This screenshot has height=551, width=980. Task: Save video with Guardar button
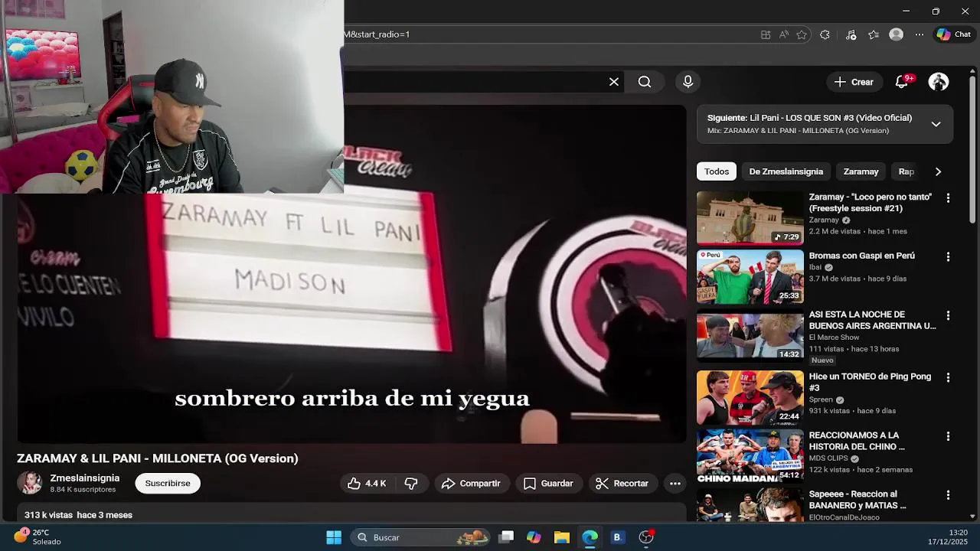[548, 484]
